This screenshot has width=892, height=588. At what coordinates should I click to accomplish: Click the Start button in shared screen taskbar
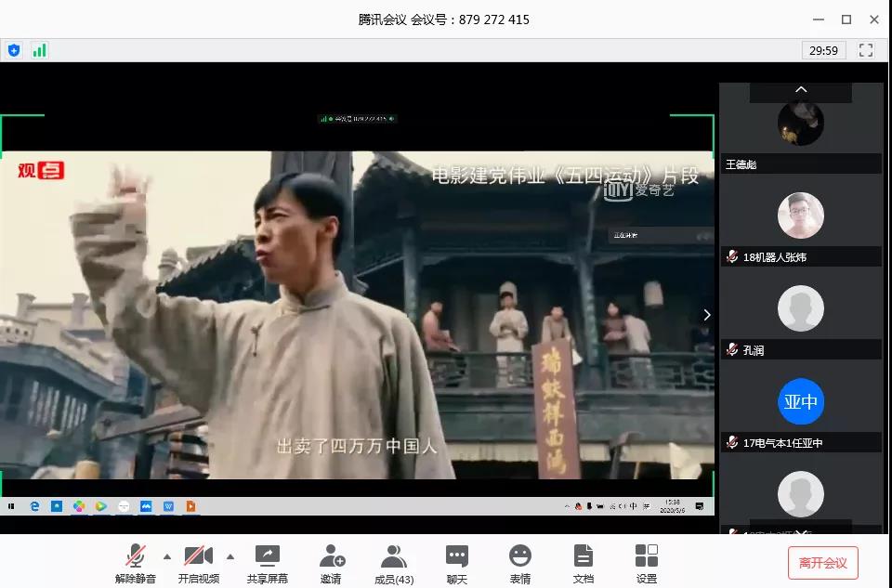point(11,506)
